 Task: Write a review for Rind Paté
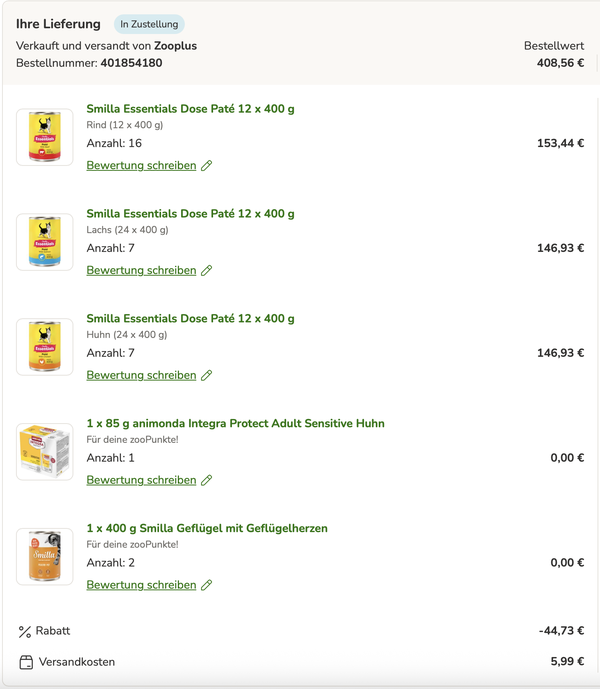coord(141,166)
